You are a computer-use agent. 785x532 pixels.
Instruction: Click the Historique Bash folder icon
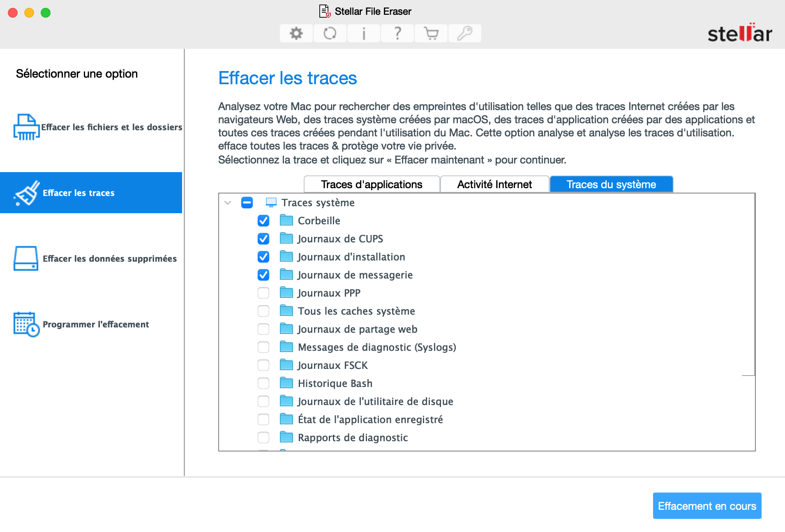coord(286,383)
